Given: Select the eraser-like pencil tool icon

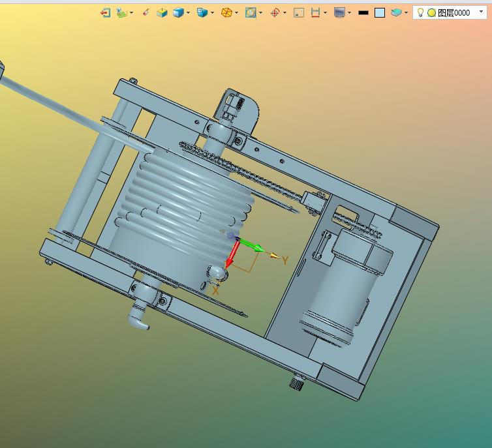Looking at the screenshot, I should point(146,12).
